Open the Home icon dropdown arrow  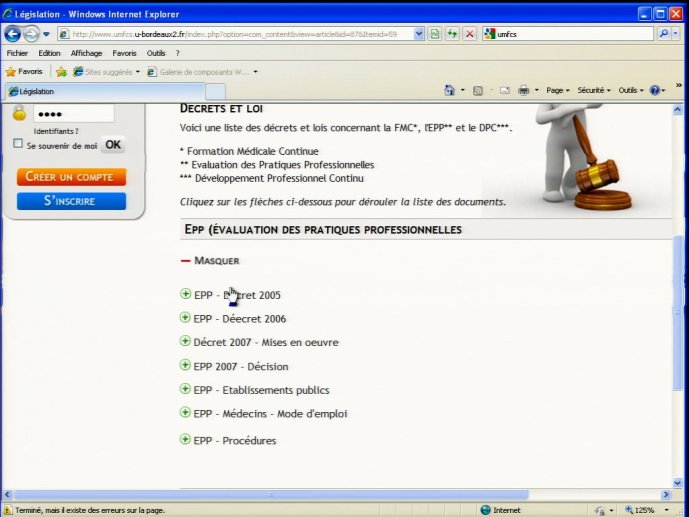pos(463,90)
